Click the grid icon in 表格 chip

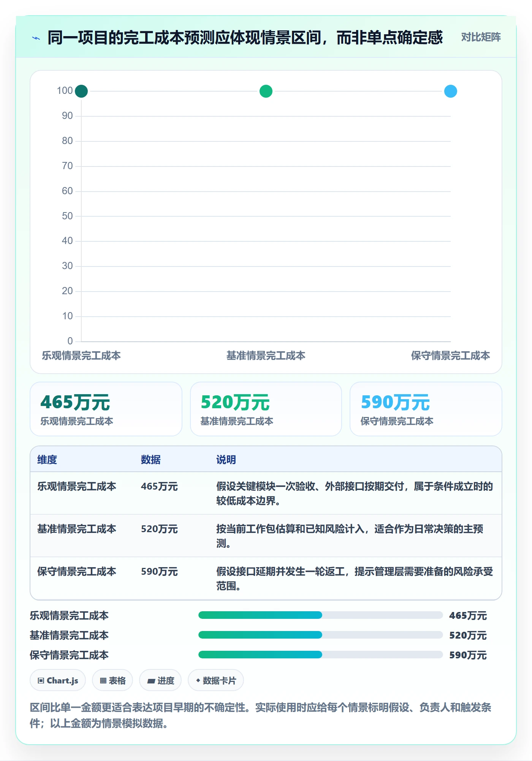[x=103, y=681]
